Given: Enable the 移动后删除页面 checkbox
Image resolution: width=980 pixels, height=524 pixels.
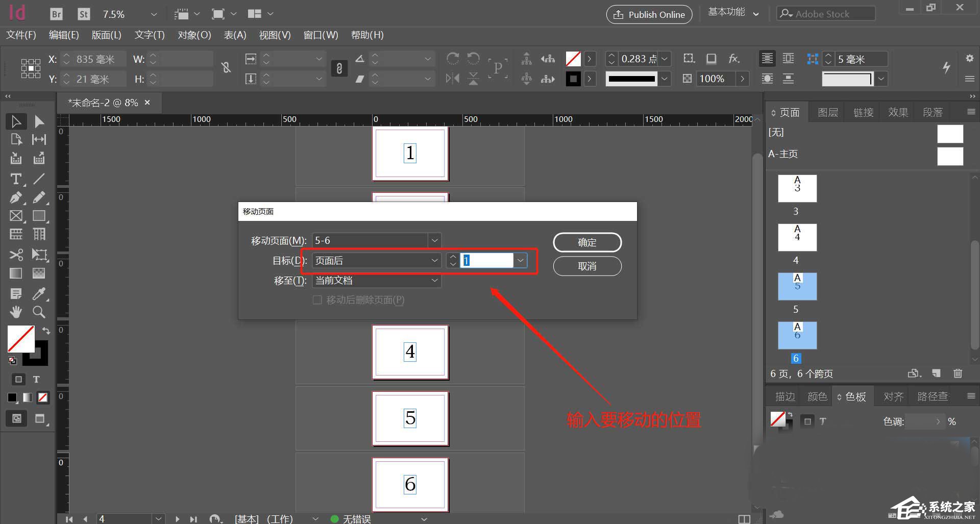Looking at the screenshot, I should click(317, 300).
